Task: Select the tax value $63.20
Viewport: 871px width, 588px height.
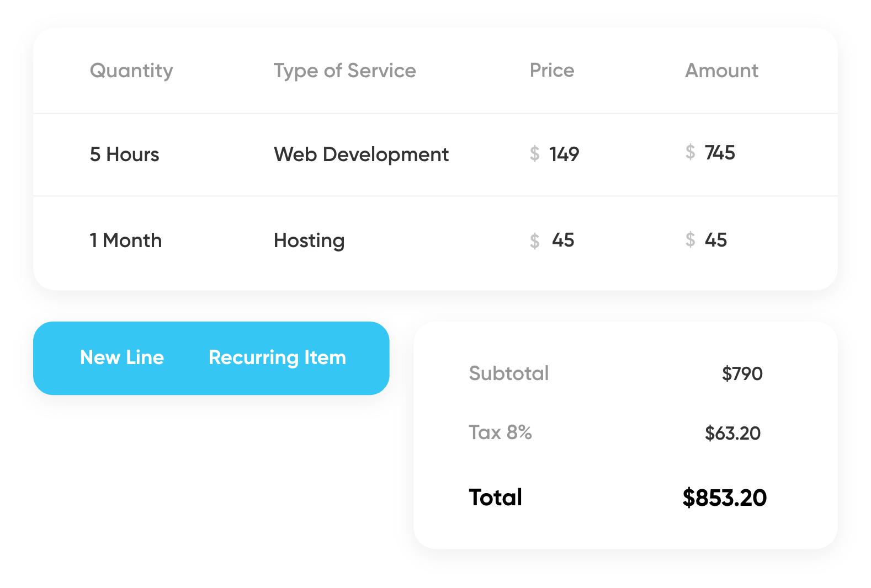Action: (x=732, y=433)
